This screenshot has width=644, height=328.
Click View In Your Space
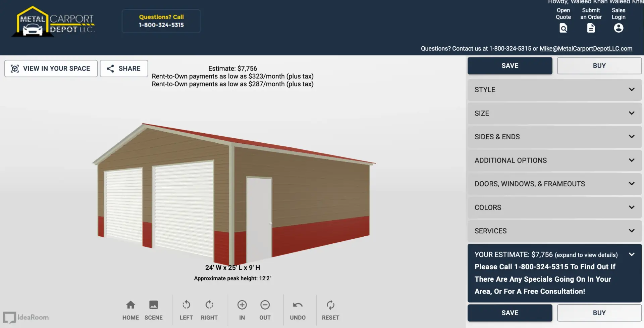tap(51, 68)
